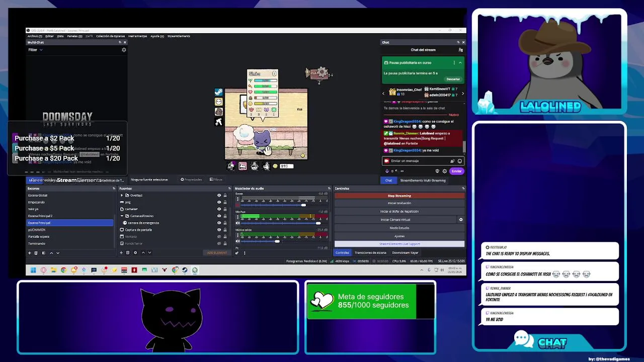644x362 pixels.
Task: Open Ajustes from the Controles panel
Action: pos(399,236)
